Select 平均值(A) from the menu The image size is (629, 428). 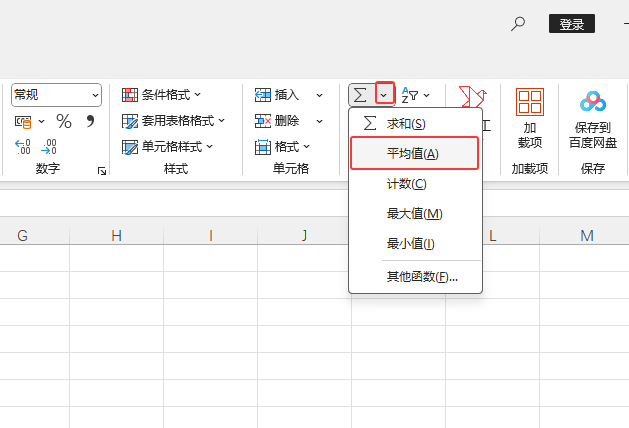point(413,153)
